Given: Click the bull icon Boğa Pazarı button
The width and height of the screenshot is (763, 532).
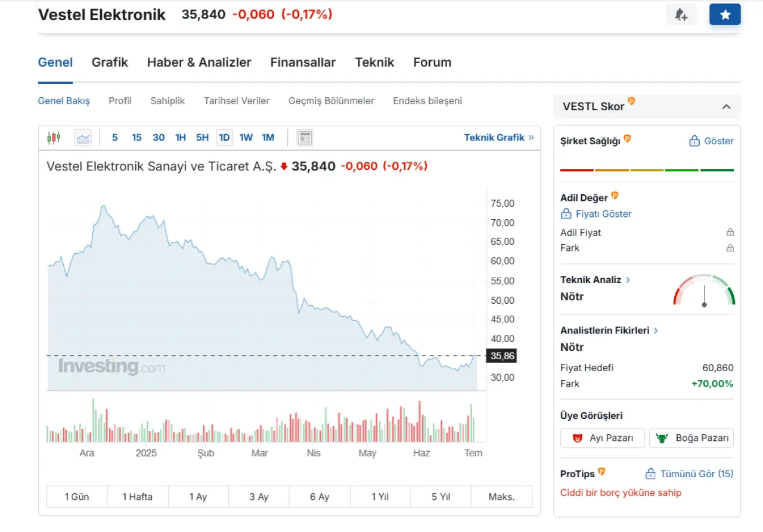Looking at the screenshot, I should [691, 438].
